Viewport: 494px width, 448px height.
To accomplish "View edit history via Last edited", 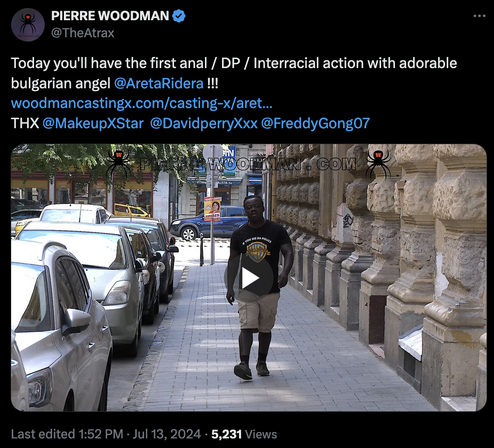I will point(43,434).
